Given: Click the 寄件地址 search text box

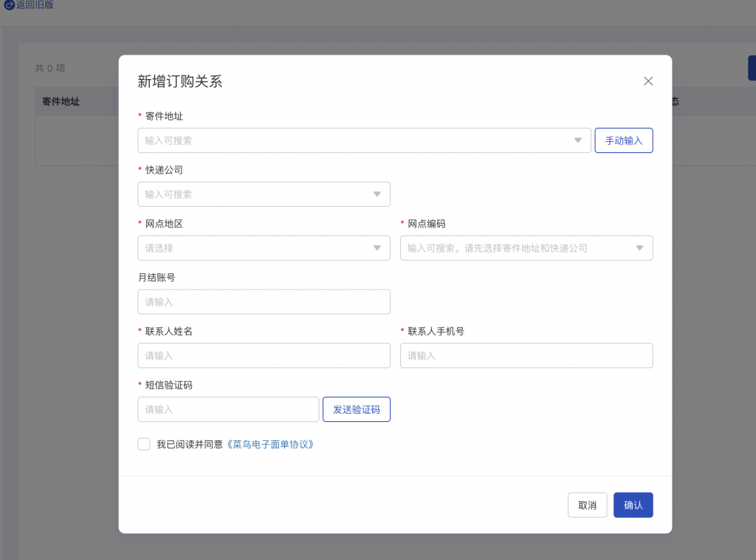Looking at the screenshot, I should pos(354,140).
